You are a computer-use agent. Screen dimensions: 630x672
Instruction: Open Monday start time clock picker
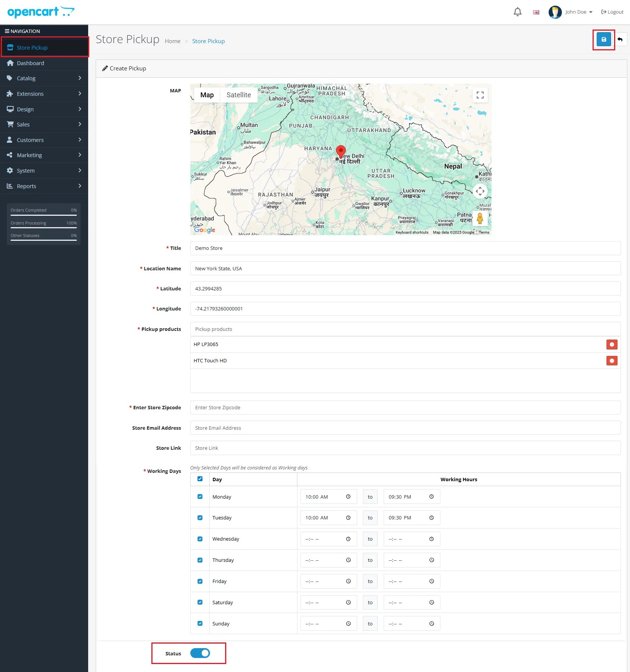click(348, 497)
